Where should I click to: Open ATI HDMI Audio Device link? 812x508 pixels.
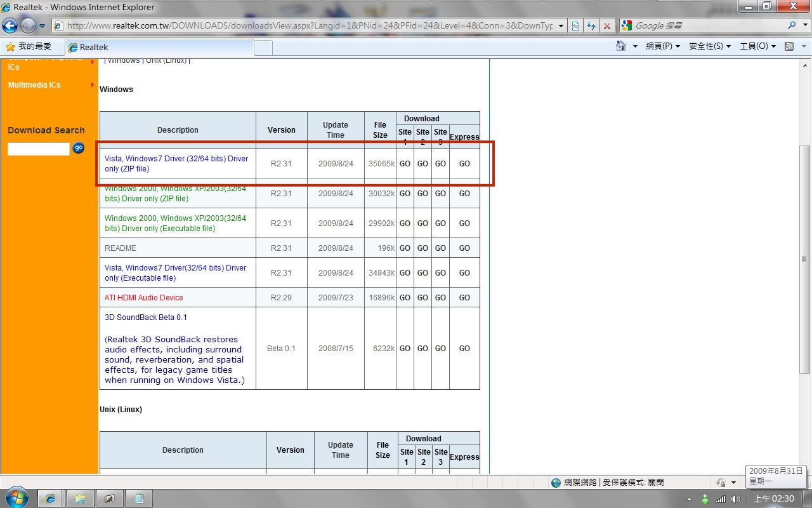(x=144, y=298)
